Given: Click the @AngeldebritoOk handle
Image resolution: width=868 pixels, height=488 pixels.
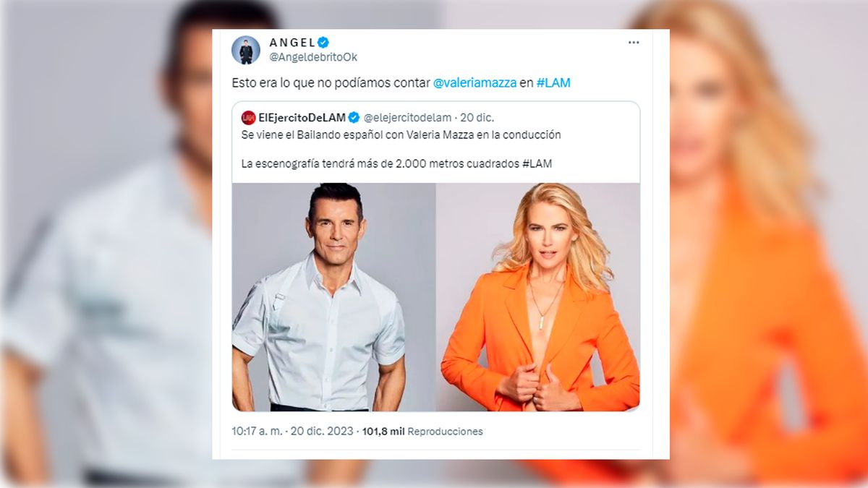Looking at the screenshot, I should (x=313, y=57).
